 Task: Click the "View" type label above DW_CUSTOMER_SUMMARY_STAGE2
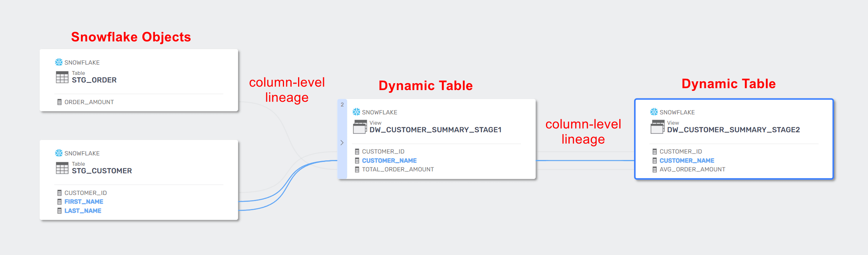[673, 123]
